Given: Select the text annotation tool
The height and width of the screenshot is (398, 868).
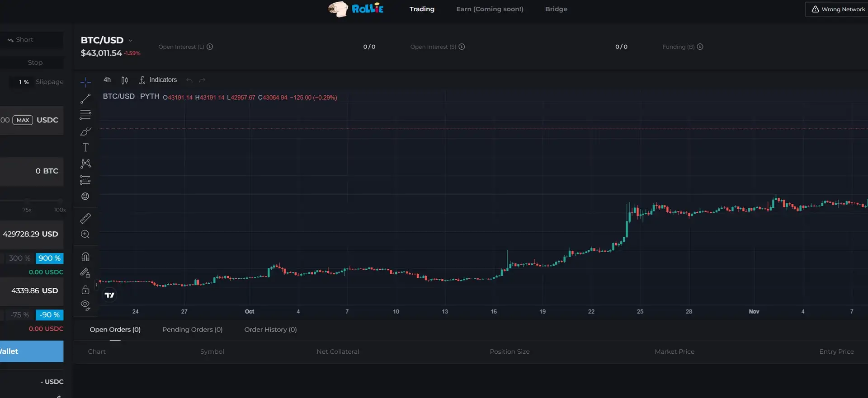Looking at the screenshot, I should pos(85,148).
